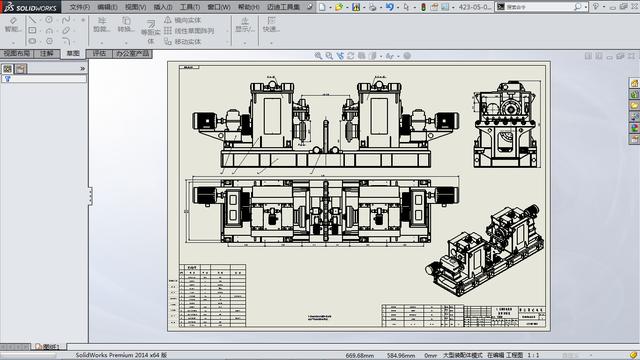The height and width of the screenshot is (360, 640).
Task: Click Move Entities (移动实体)
Action: tap(182, 41)
